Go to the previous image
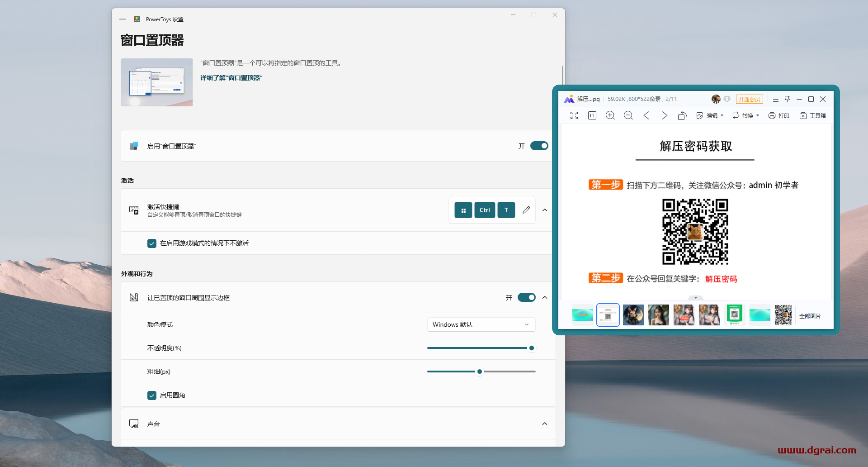868x467 pixels. coord(646,115)
